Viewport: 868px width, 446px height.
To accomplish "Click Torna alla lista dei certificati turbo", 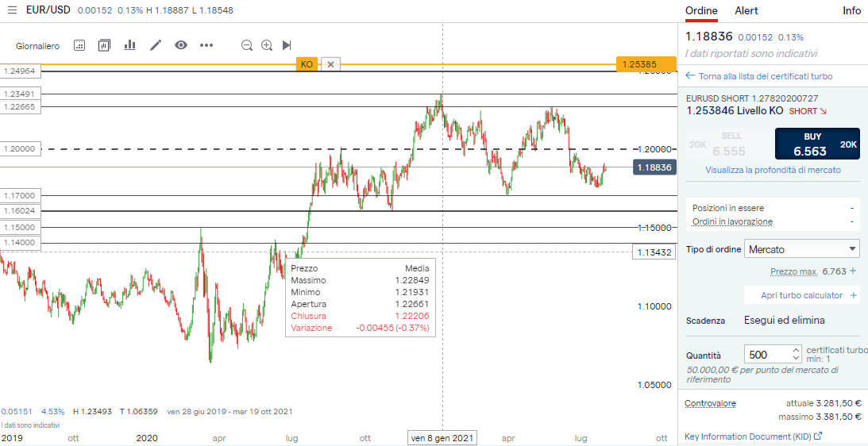I will (765, 76).
